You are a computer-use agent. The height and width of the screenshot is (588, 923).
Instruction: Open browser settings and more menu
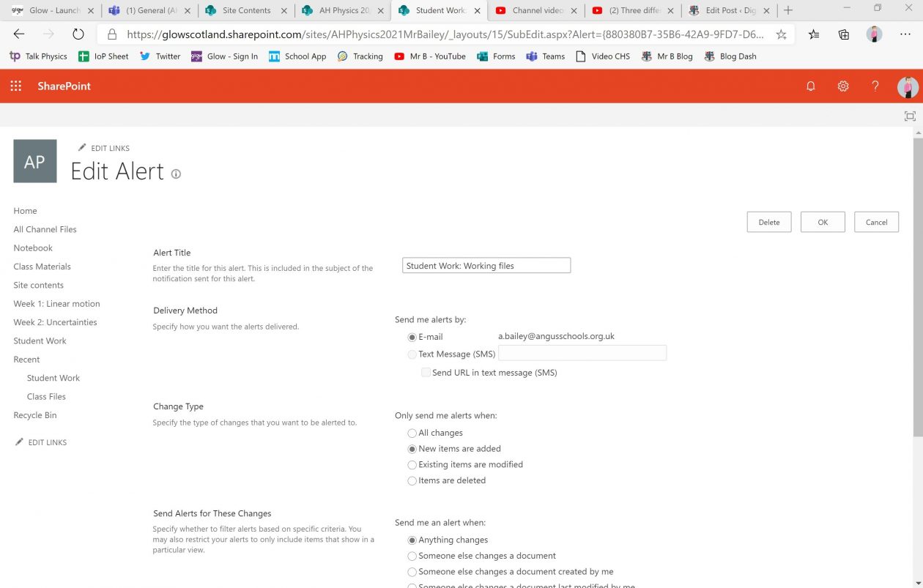pyautogui.click(x=904, y=34)
